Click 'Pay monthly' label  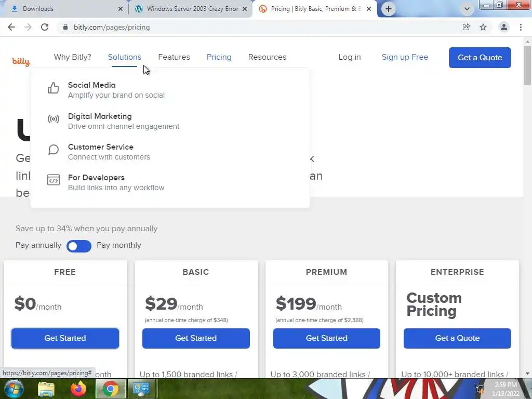coord(119,245)
